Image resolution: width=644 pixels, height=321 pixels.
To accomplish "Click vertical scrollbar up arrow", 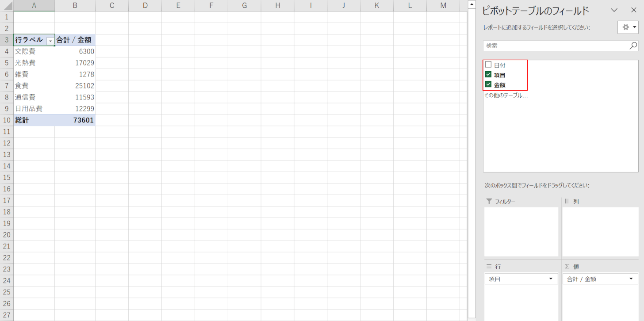I will tap(471, 4).
